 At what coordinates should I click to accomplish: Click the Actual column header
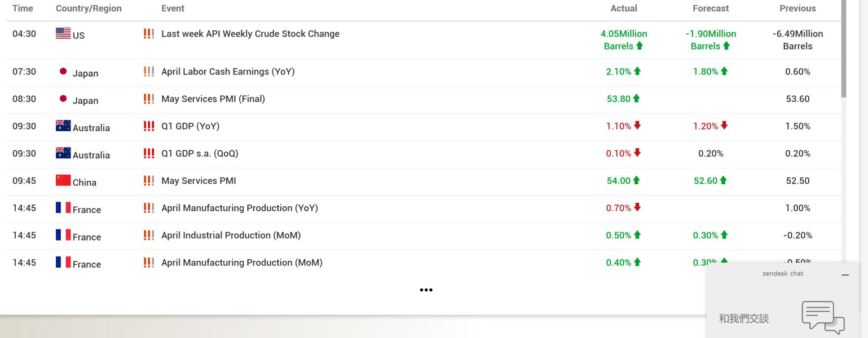(624, 8)
